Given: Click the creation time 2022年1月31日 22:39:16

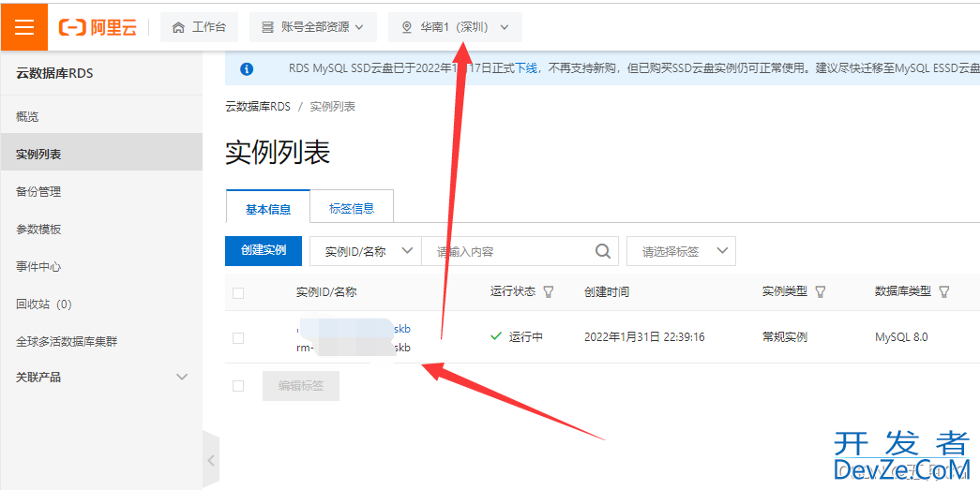Looking at the screenshot, I should (x=644, y=337).
